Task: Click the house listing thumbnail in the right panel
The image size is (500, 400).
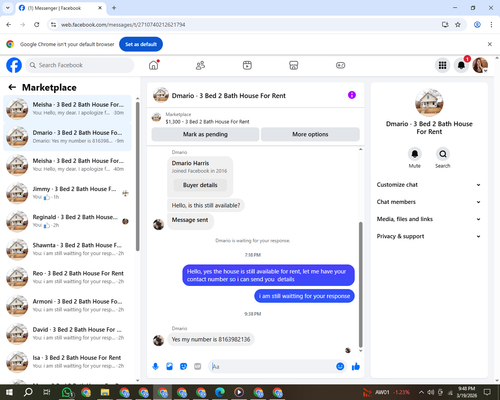Action: (429, 103)
